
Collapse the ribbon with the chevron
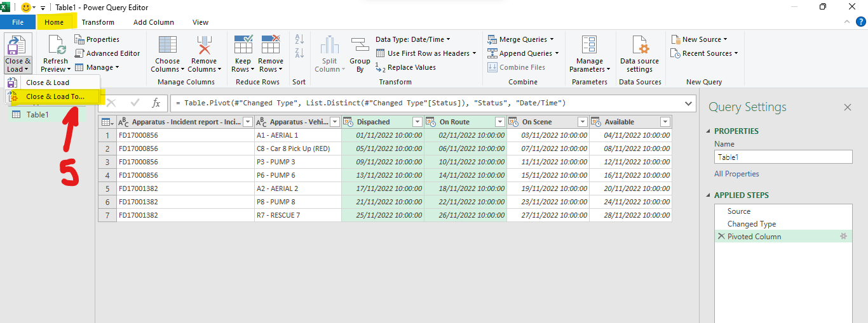tap(846, 22)
